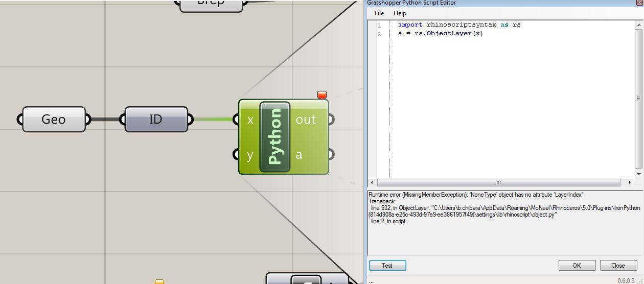Click the version number 0.6.0.3

pyautogui.click(x=626, y=280)
